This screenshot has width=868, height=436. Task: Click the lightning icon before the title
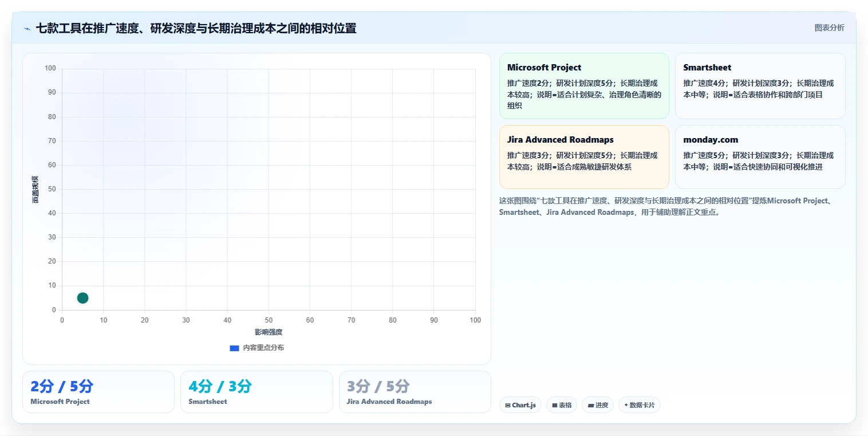click(27, 28)
